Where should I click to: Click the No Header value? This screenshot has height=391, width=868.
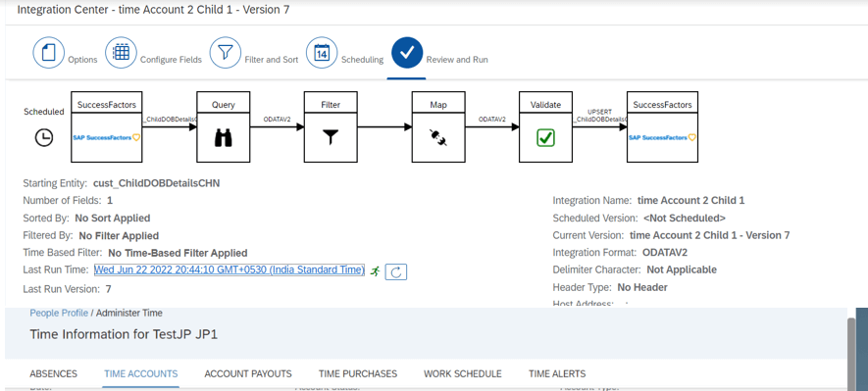point(642,287)
